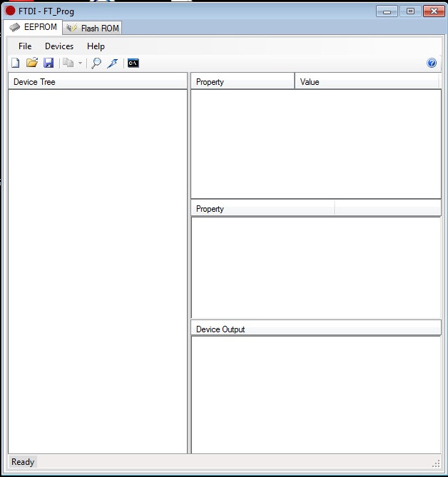448x477 pixels.
Task: Click the FT_Prog red app icon
Action: [10, 11]
